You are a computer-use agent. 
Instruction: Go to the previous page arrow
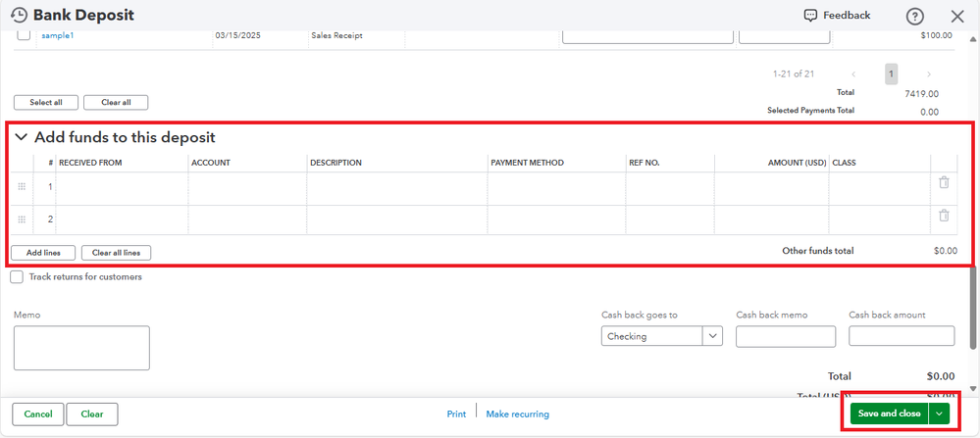pos(853,74)
